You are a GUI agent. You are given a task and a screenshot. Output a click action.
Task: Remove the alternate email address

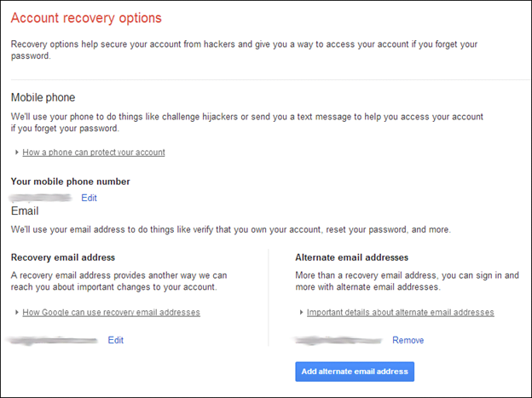pos(408,340)
